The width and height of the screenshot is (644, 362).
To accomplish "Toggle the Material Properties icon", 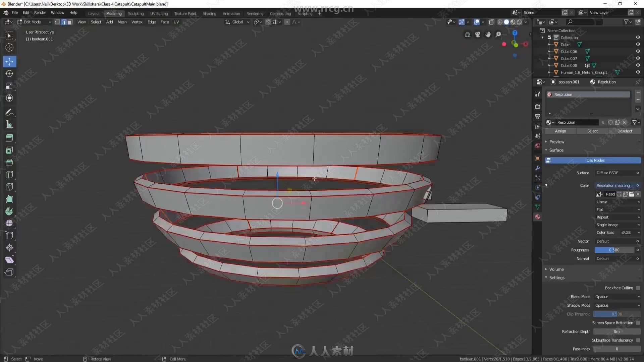I will [x=538, y=216].
